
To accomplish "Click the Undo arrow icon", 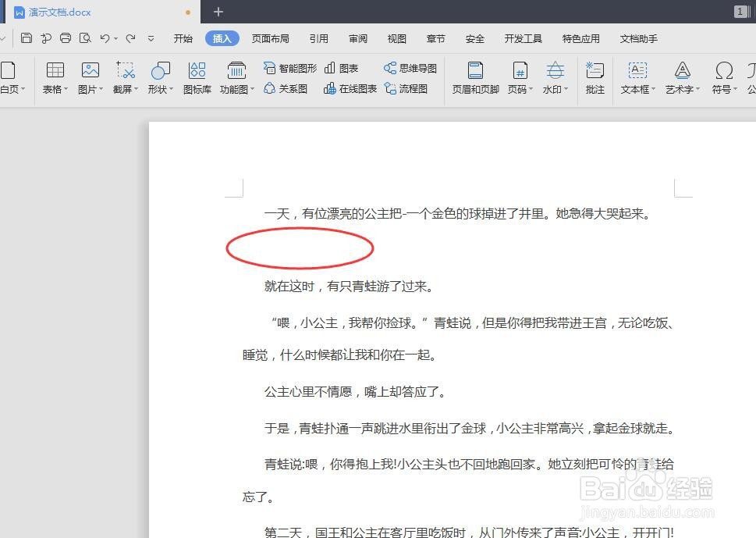I will 105,38.
